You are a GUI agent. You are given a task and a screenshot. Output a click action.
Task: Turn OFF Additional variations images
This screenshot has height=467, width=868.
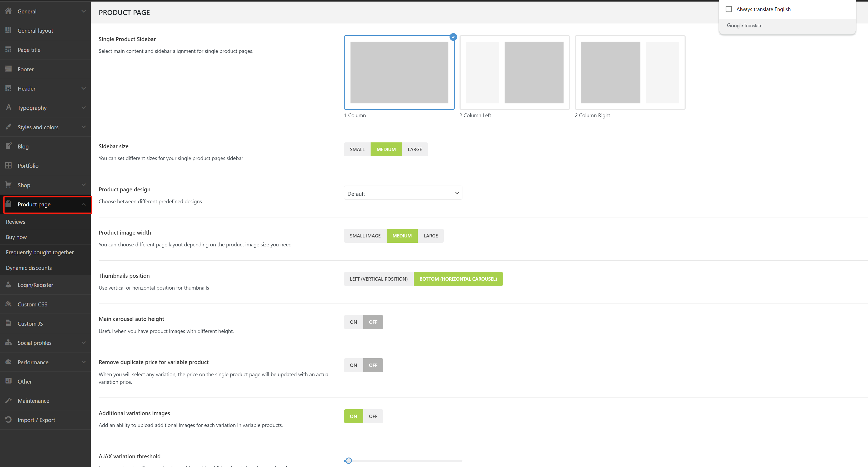tap(373, 416)
